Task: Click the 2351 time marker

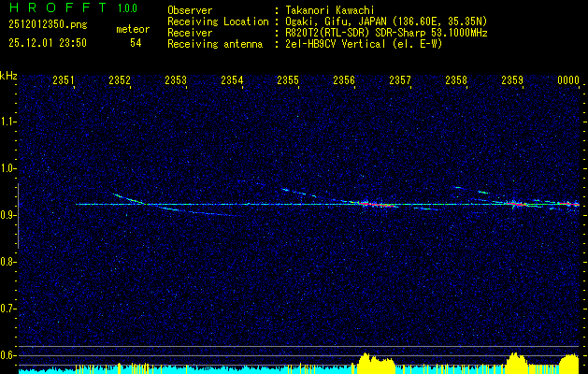Action: pyautogui.click(x=64, y=79)
